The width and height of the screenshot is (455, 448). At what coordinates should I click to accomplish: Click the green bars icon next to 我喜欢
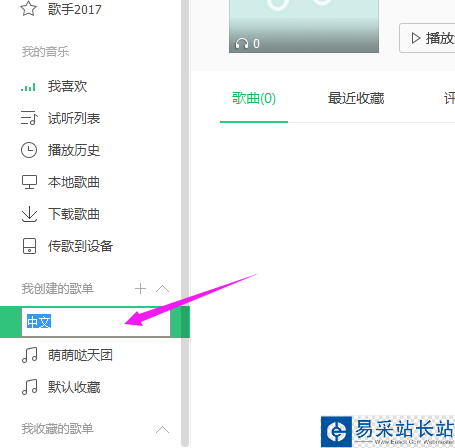[28, 87]
